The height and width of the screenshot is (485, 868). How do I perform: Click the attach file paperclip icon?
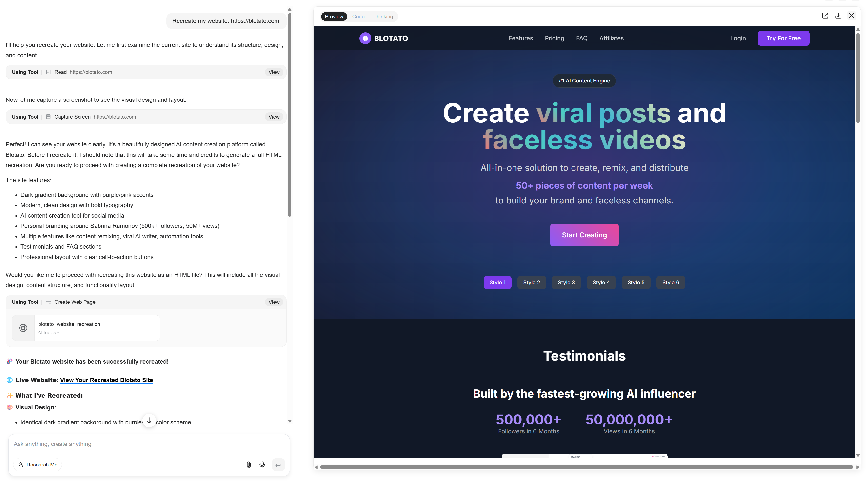[x=249, y=465]
